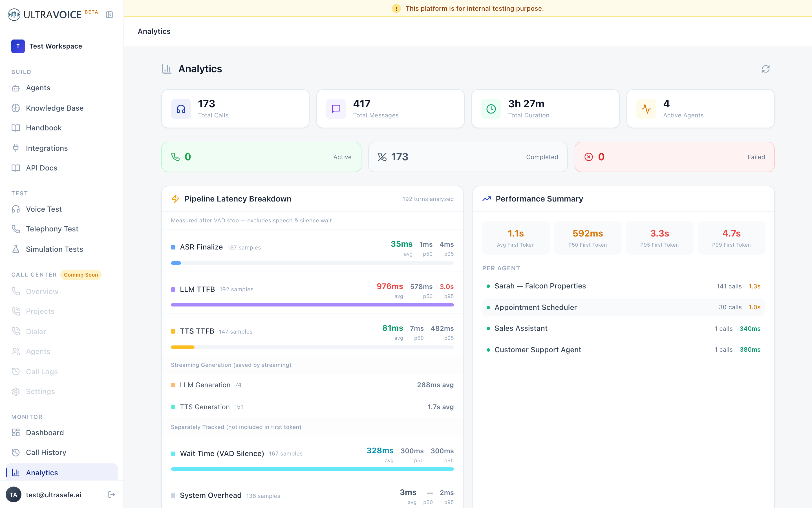Screen dimensions: 812x508
Task: Open the Knowledge Base page
Action: coord(62,108)
